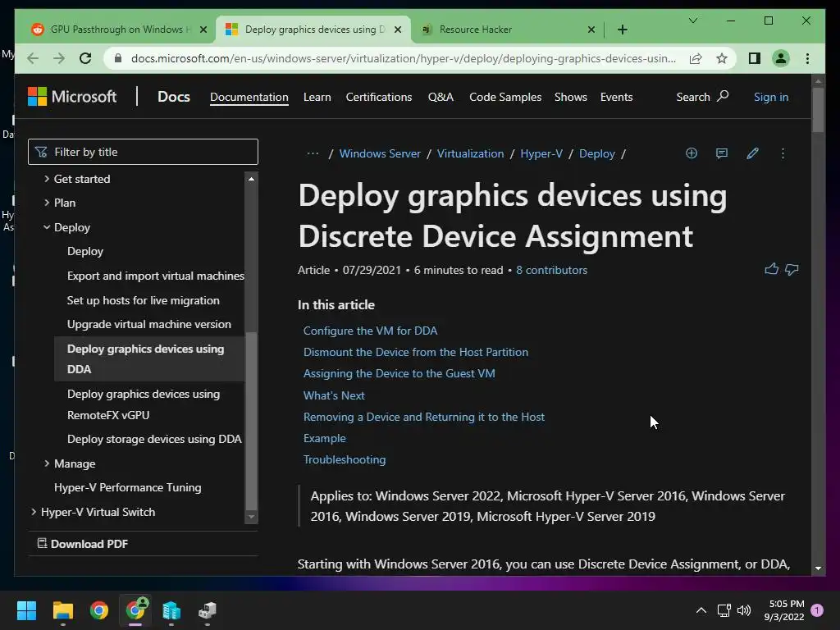Open the notification badge

click(817, 609)
